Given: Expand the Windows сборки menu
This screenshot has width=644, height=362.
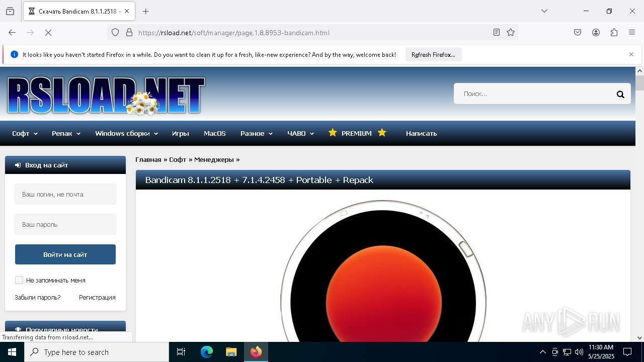Looking at the screenshot, I should [x=127, y=133].
